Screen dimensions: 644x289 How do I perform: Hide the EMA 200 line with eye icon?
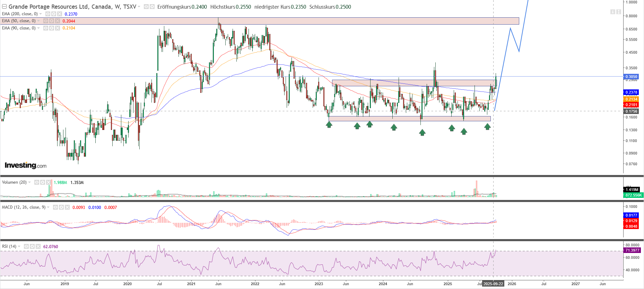point(48,14)
